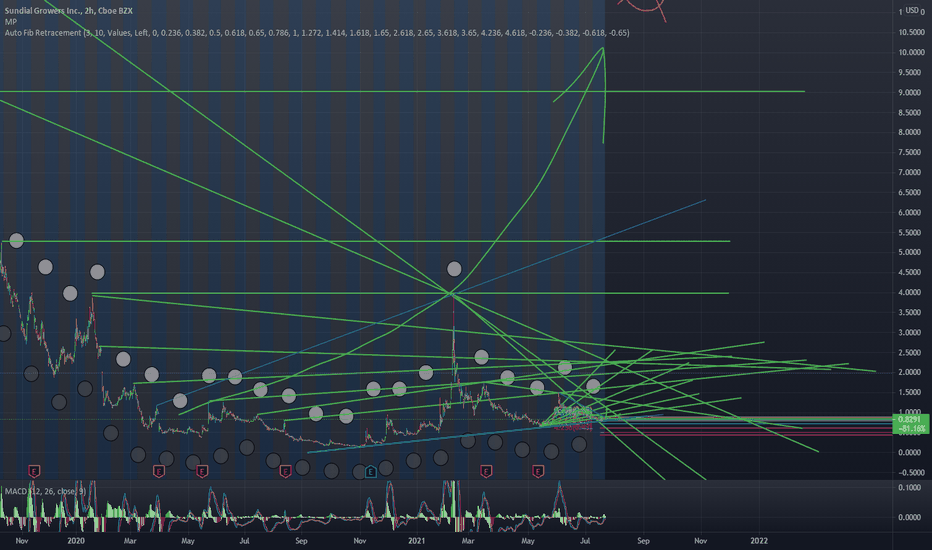Click the 0.1000 MACD axis label
This screenshot has height=550, width=932.
910,488
